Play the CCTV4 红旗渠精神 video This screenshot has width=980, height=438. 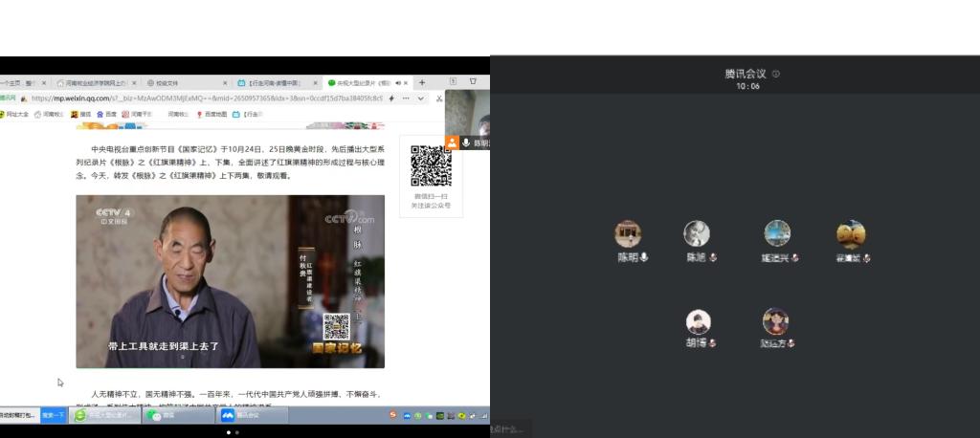(230, 281)
